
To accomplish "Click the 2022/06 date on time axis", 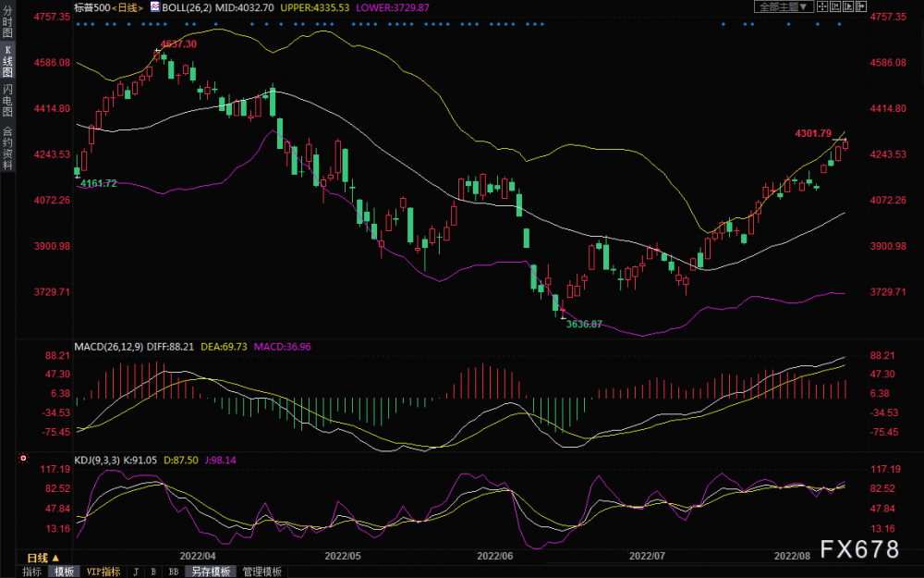I will (495, 556).
